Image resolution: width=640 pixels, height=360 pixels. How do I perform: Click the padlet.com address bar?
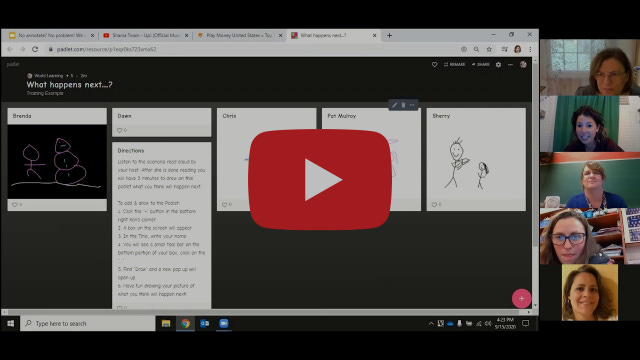click(253, 49)
